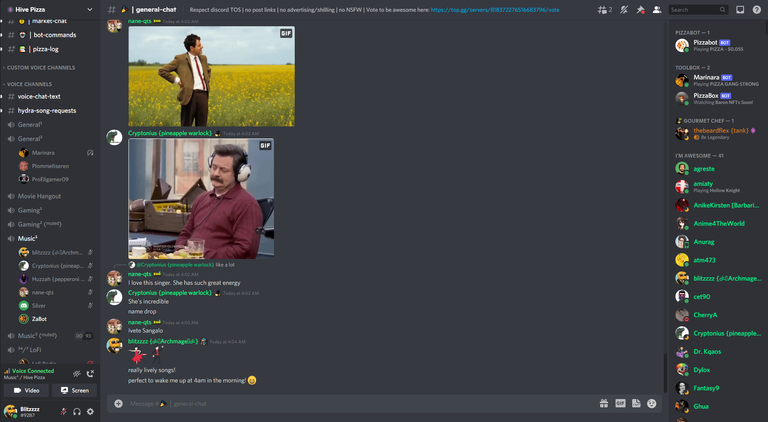The width and height of the screenshot is (768, 422).
Task: Click the Search field
Action: (x=698, y=10)
